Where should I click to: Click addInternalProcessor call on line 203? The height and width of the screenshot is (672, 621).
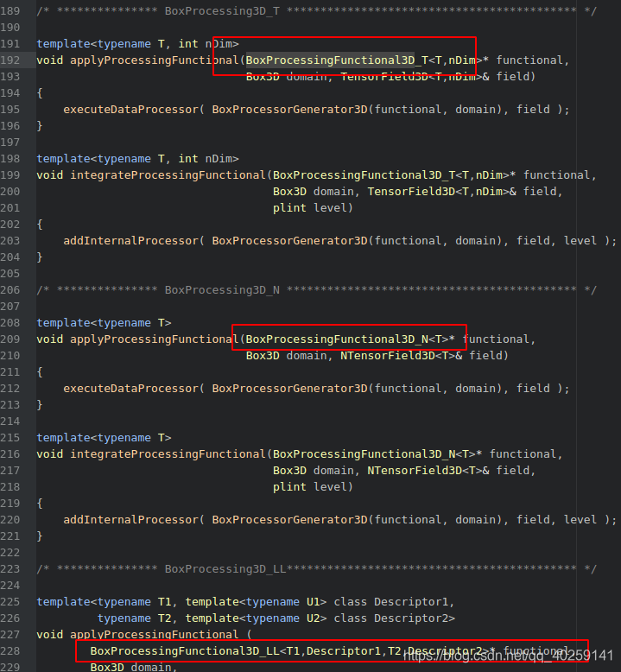(130, 241)
